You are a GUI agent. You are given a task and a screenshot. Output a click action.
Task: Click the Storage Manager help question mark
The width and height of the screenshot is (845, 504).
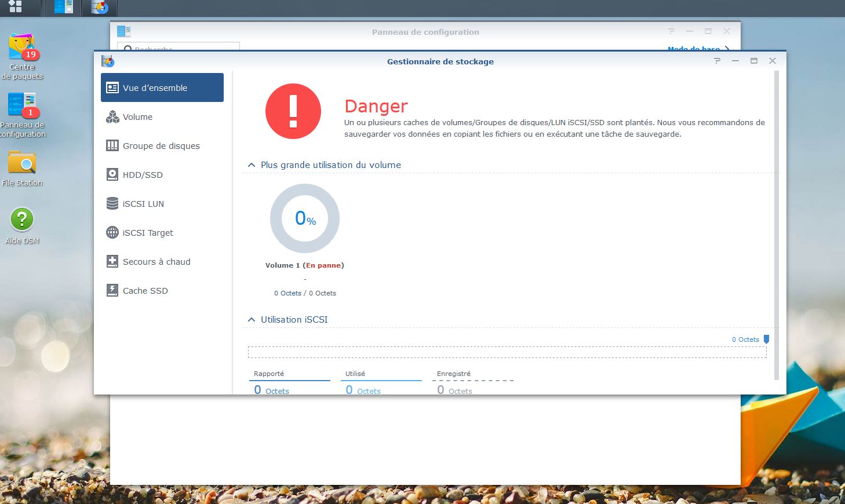(x=717, y=61)
